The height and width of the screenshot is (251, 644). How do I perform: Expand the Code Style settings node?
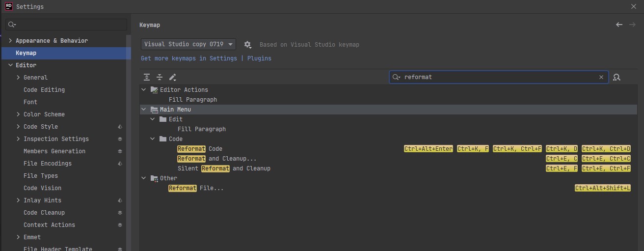coord(18,127)
